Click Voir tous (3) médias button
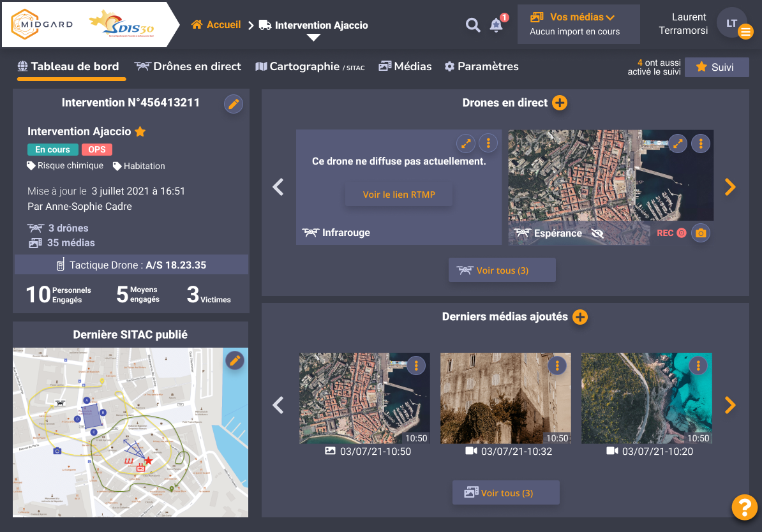 click(506, 492)
